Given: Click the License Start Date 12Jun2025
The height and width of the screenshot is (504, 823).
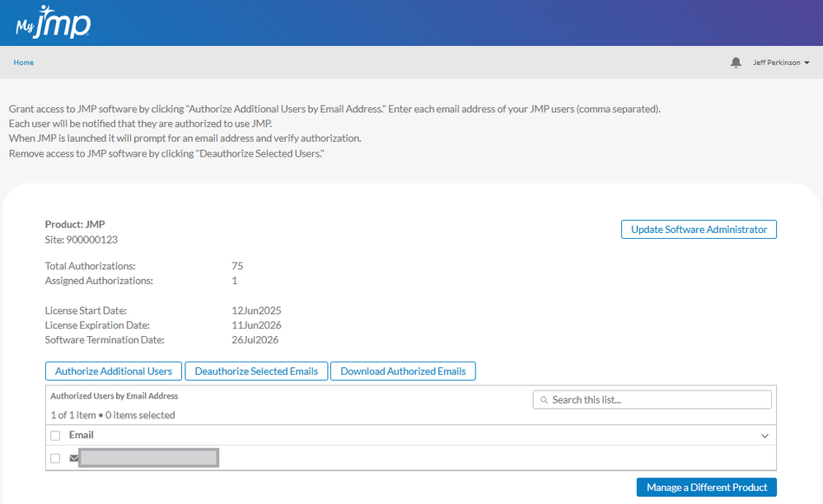Looking at the screenshot, I should point(256,310).
